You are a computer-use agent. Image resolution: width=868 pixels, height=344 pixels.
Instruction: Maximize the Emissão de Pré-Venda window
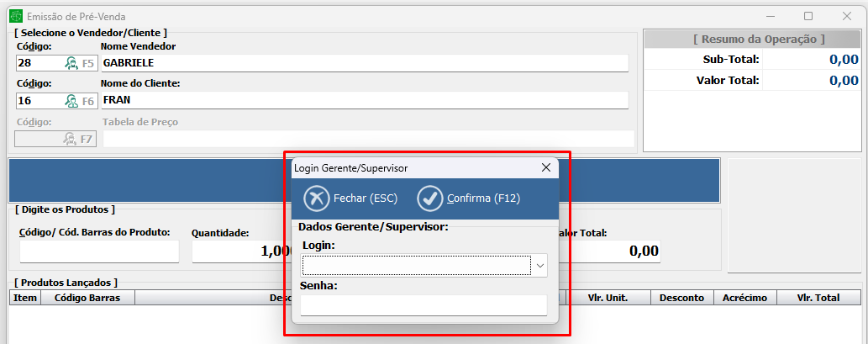point(808,16)
